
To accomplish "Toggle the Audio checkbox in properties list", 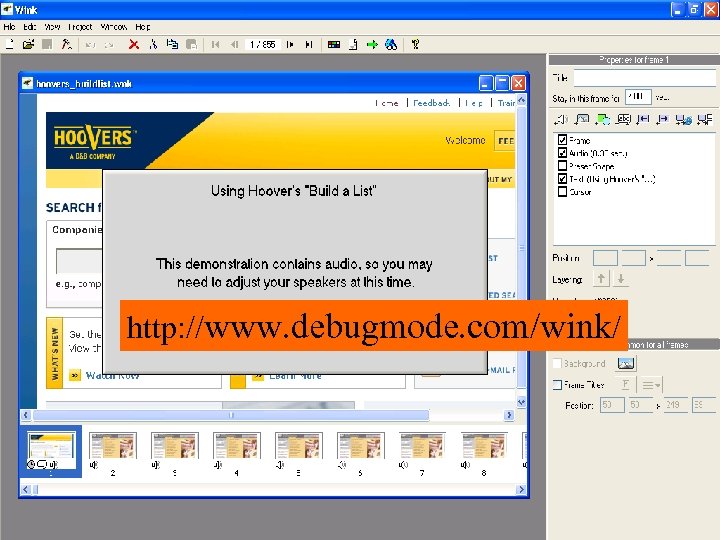I will coord(562,152).
